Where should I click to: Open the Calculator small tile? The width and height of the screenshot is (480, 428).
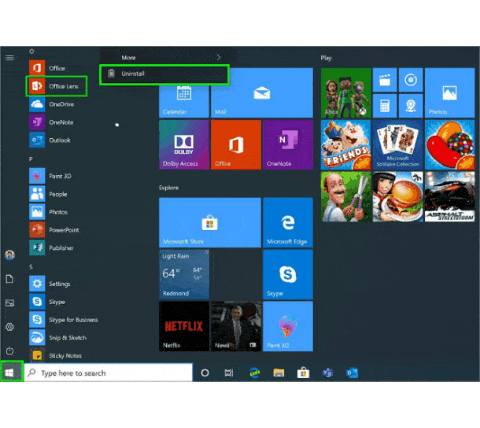click(x=385, y=106)
